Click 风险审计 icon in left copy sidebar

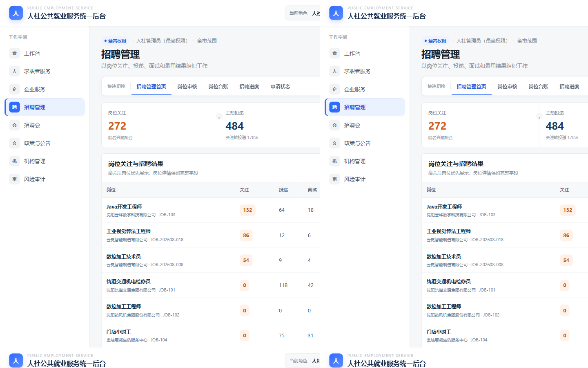[15, 179]
